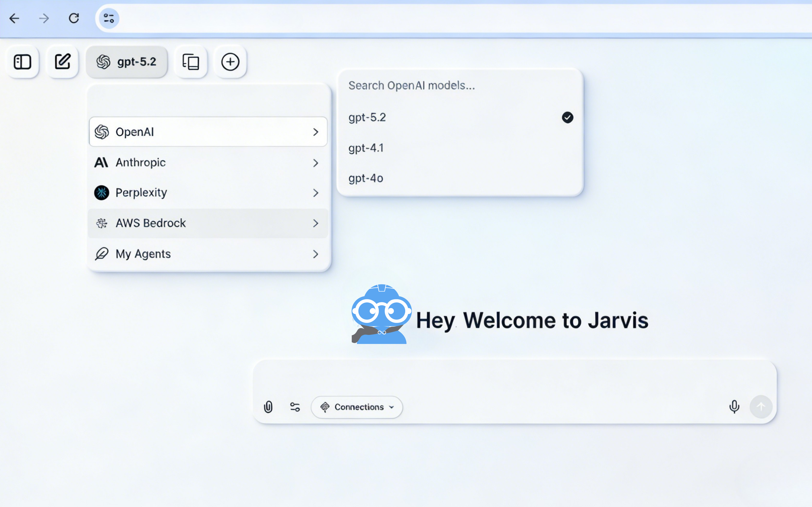Click the browser site settings icon

tap(109, 18)
